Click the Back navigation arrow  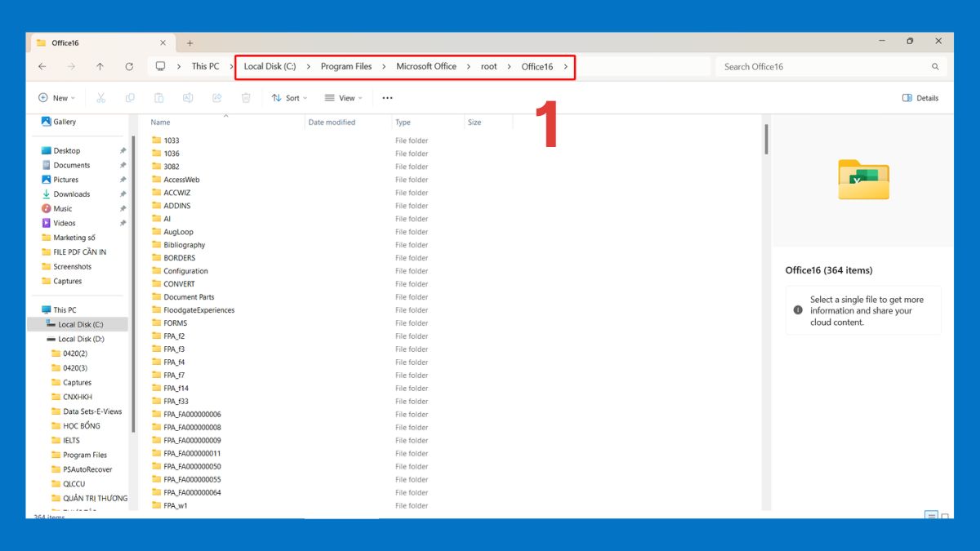[42, 67]
